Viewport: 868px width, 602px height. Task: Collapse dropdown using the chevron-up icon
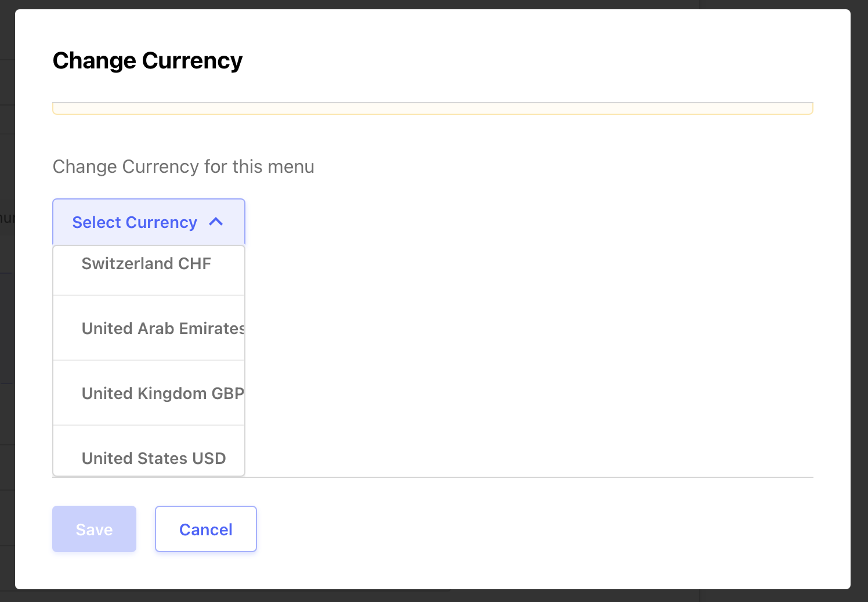216,222
